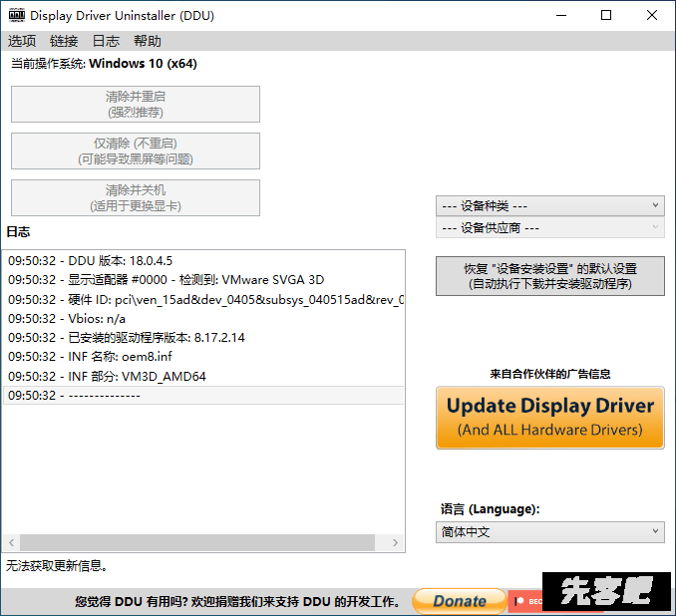Maximize the DDU window
The height and width of the screenshot is (616, 676).
click(606, 16)
